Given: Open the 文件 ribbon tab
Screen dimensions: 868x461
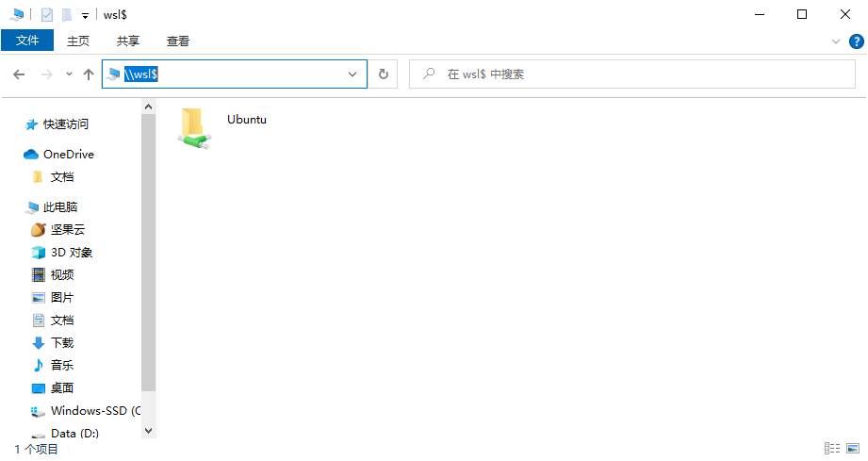Looking at the screenshot, I should [x=27, y=41].
